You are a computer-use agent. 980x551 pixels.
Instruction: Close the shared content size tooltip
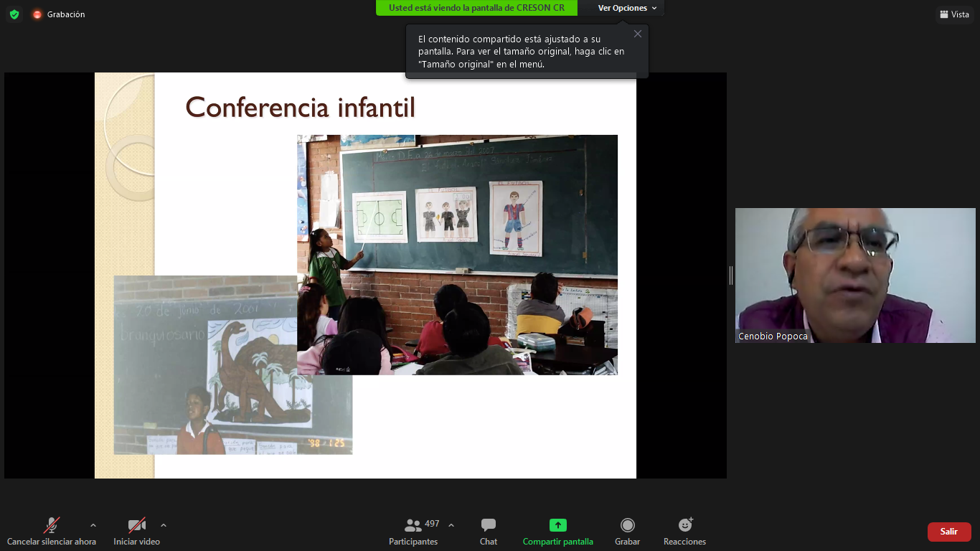pyautogui.click(x=637, y=34)
